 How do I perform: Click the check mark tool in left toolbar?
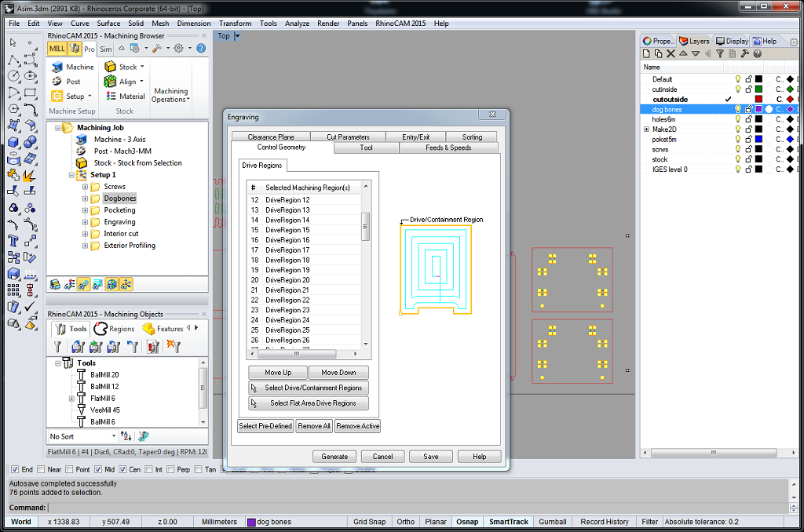click(31, 307)
